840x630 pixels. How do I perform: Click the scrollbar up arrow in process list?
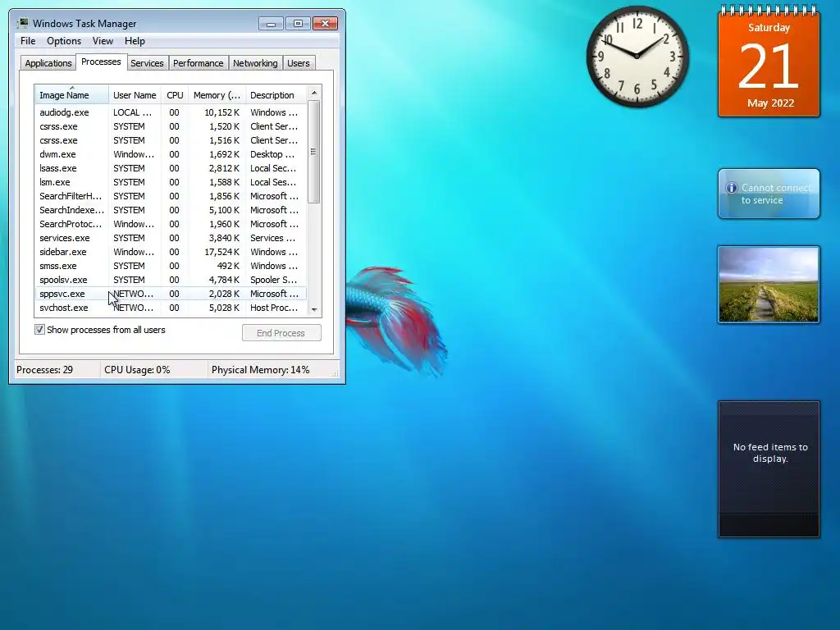314,93
